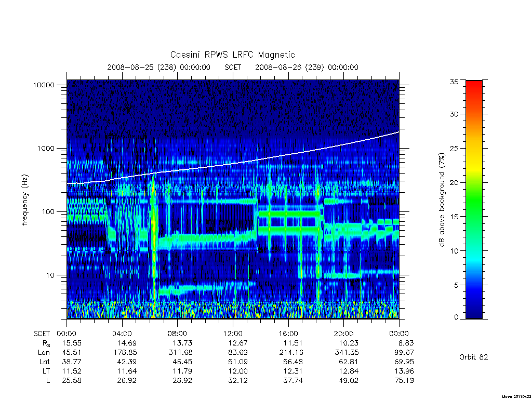This screenshot has width=532, height=399.
Task: Click the Rs value 14.69
Action: pyautogui.click(x=127, y=343)
